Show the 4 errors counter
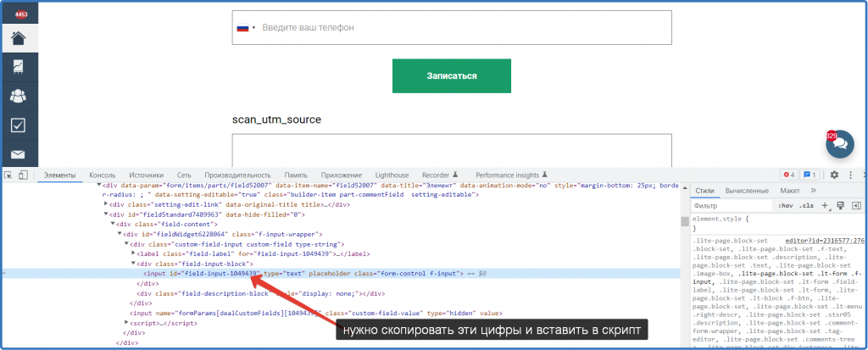The height and width of the screenshot is (350, 868). pyautogui.click(x=788, y=175)
